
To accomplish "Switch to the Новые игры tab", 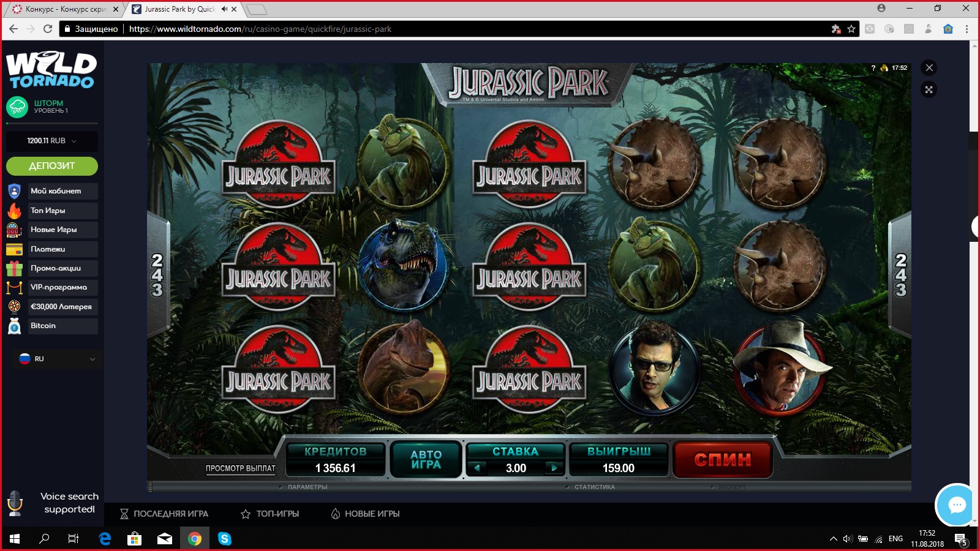I will (x=365, y=514).
